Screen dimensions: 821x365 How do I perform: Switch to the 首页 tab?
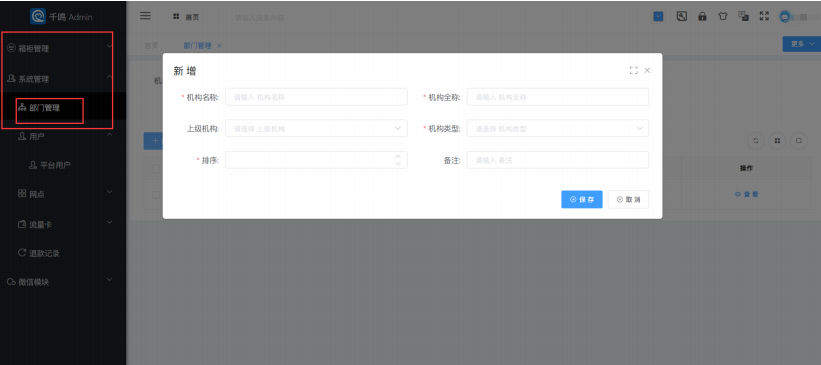(151, 46)
